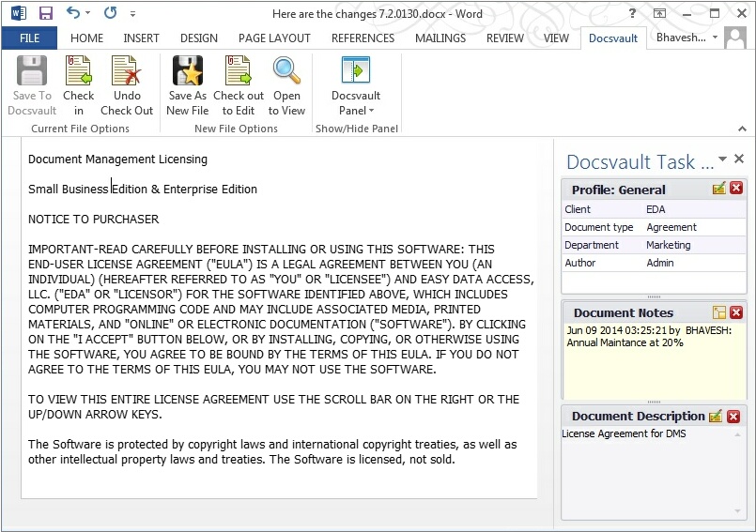Save document using quick access floppy icon
This screenshot has width=756, height=532.
pyautogui.click(x=46, y=13)
